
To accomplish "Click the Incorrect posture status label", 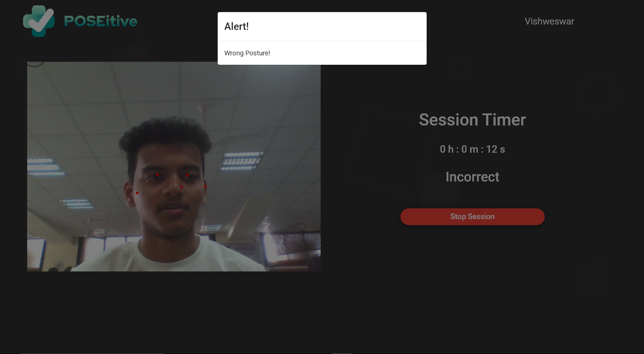I will point(472,177).
